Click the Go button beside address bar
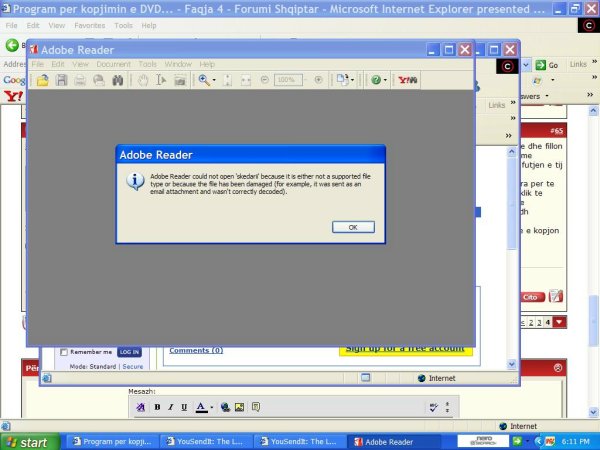Screen dimensions: 600x450 547,65
